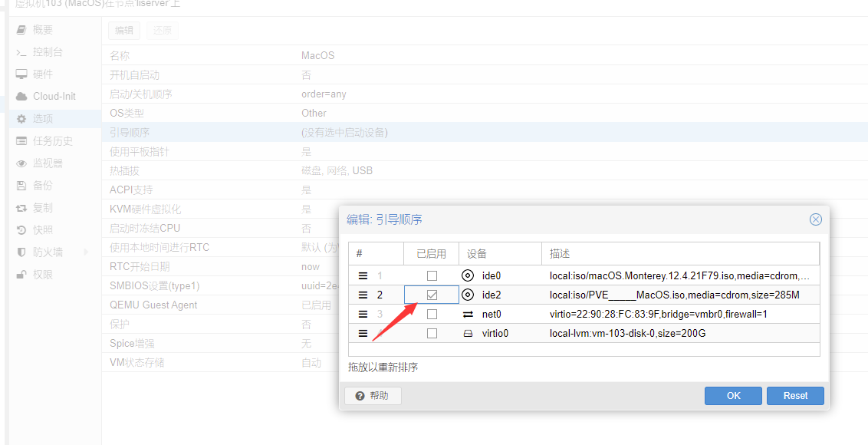Enable the ide0 boot device checkbox
The width and height of the screenshot is (868, 445).
432,275
